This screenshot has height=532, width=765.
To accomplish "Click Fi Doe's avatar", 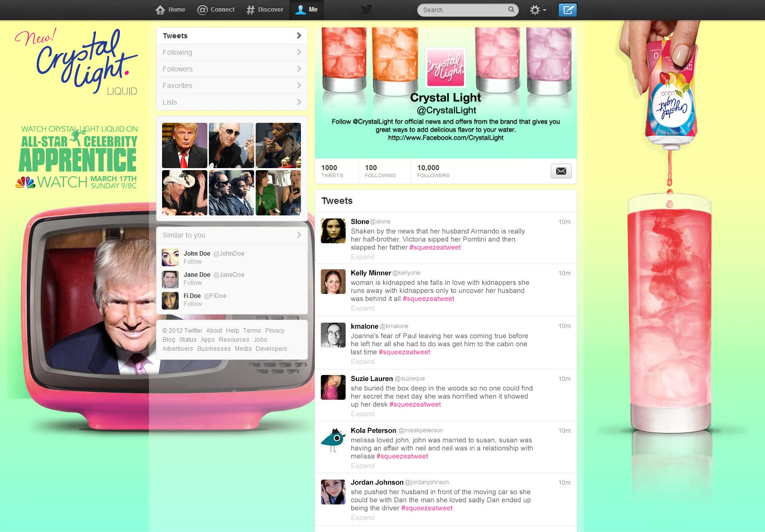I will (170, 300).
